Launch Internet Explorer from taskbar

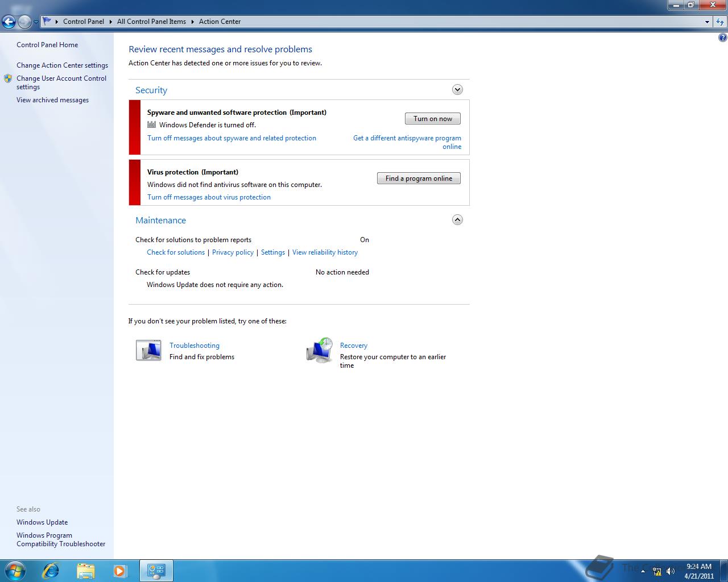[51, 570]
